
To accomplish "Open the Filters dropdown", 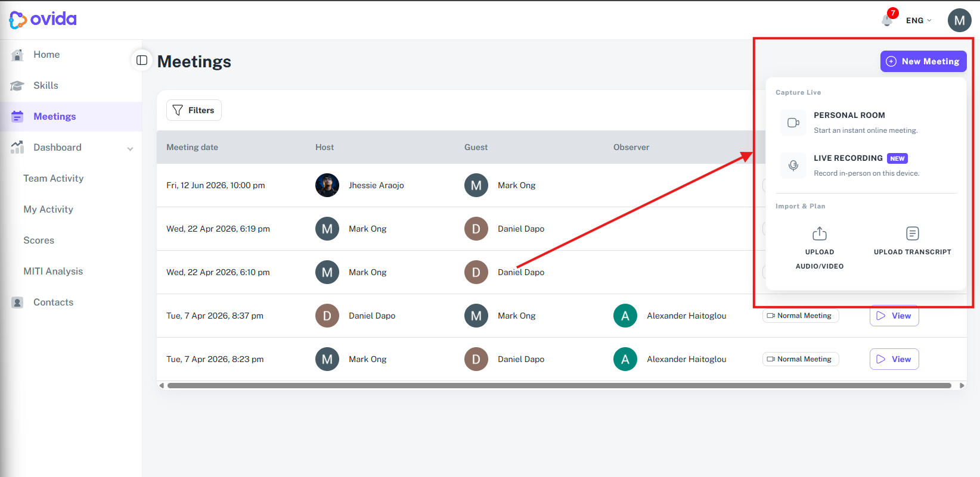I will pos(194,110).
